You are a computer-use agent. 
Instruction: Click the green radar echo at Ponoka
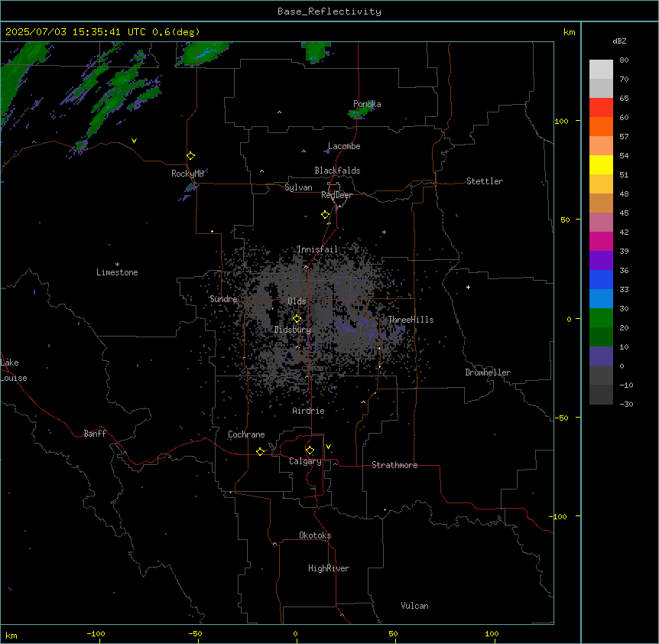point(360,112)
